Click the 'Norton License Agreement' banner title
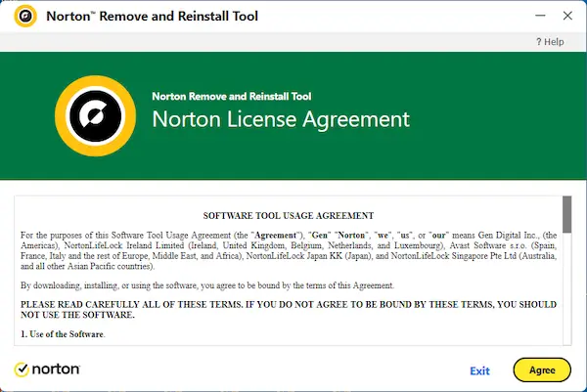This screenshot has height=392, width=587. [x=281, y=119]
